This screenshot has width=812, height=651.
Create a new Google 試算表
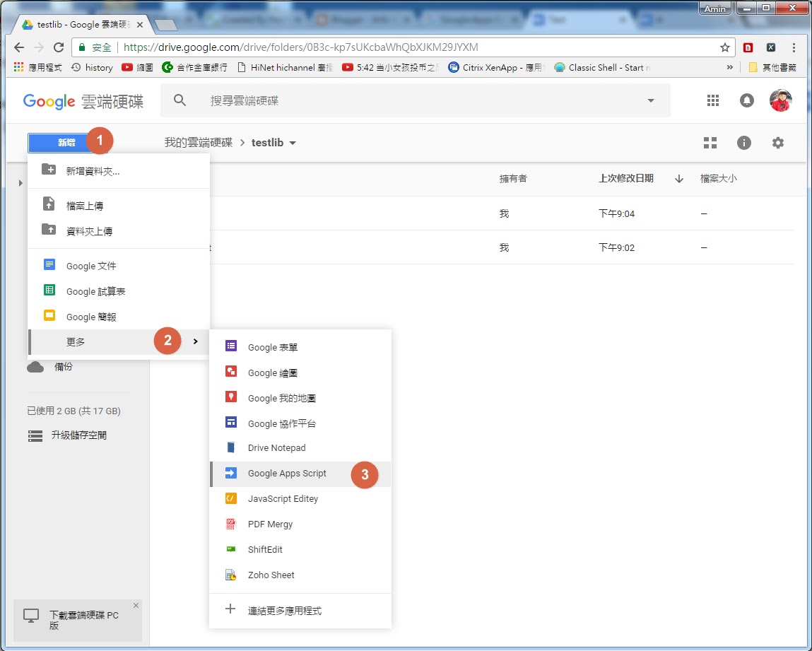pos(119,291)
